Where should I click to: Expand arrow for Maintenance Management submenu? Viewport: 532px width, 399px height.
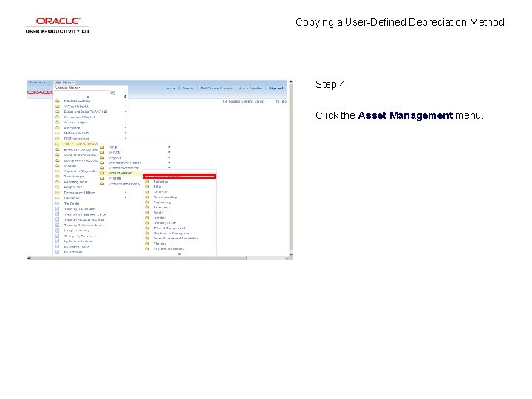[214, 233]
